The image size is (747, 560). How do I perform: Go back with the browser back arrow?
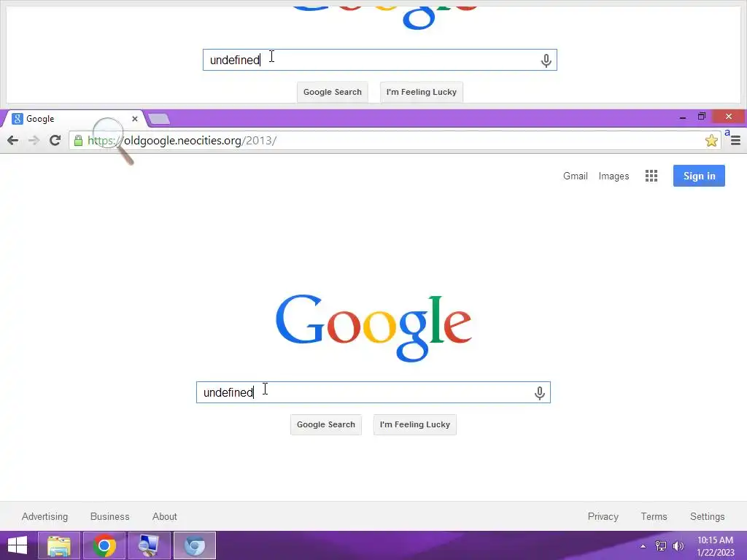[x=13, y=141]
